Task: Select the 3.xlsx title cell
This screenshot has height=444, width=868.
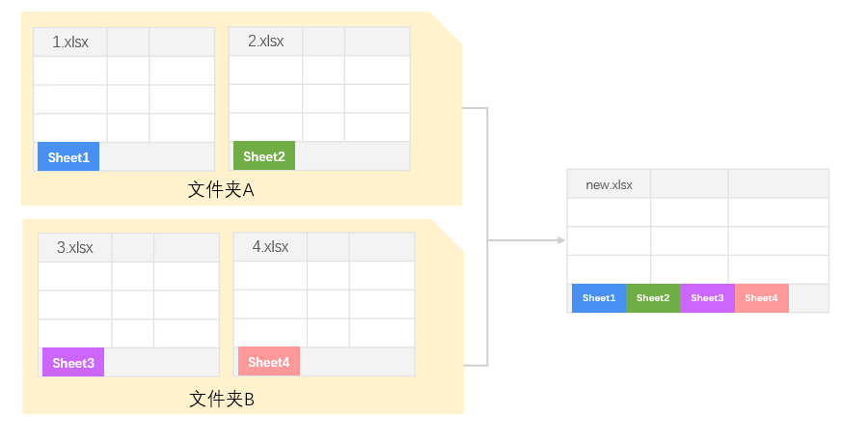Action: click(x=74, y=247)
